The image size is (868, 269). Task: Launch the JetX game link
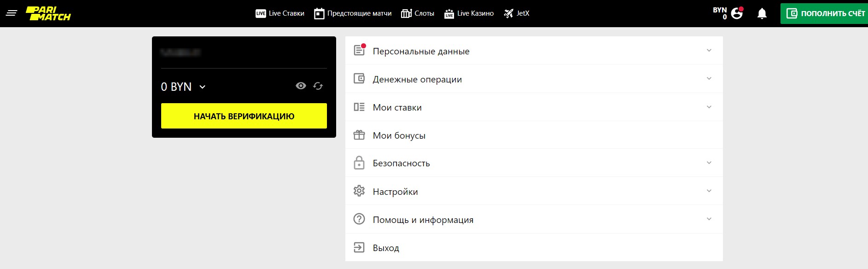pos(517,14)
